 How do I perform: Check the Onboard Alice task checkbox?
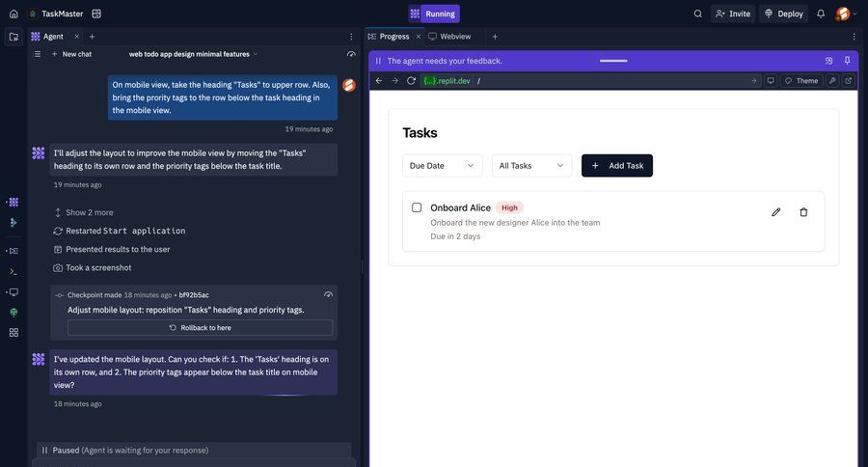[417, 207]
